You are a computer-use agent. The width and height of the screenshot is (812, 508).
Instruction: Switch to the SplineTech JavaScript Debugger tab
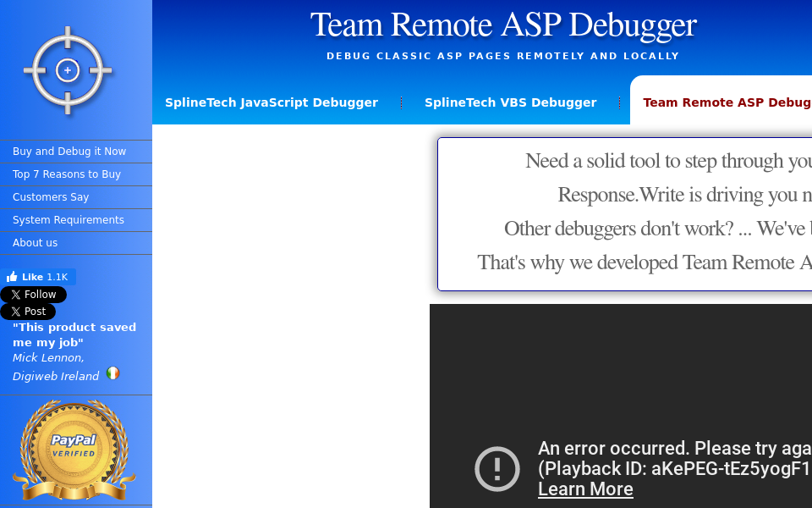coord(272,102)
